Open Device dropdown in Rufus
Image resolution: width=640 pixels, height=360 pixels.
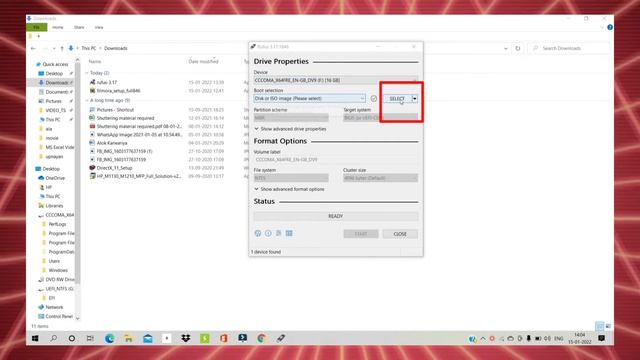pyautogui.click(x=336, y=80)
